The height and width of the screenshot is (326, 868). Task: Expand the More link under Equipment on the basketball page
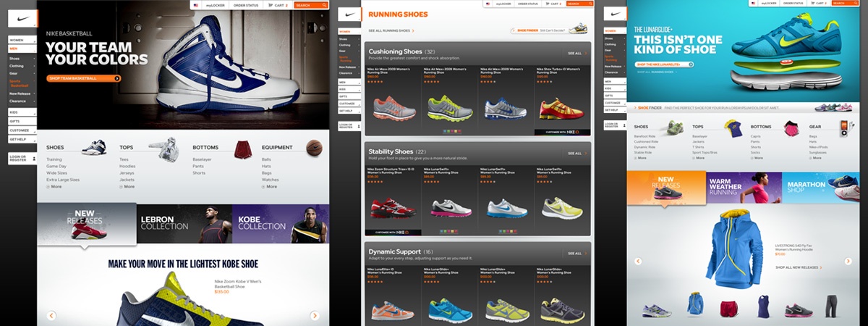click(269, 186)
